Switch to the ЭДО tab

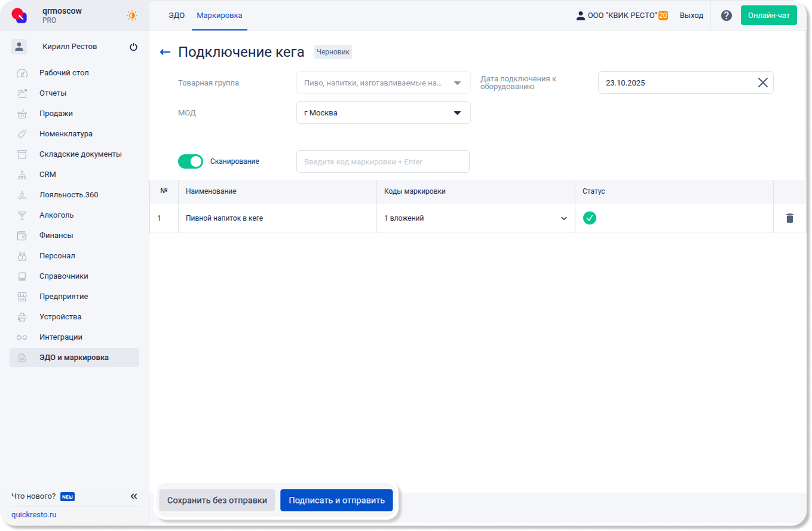tap(176, 16)
